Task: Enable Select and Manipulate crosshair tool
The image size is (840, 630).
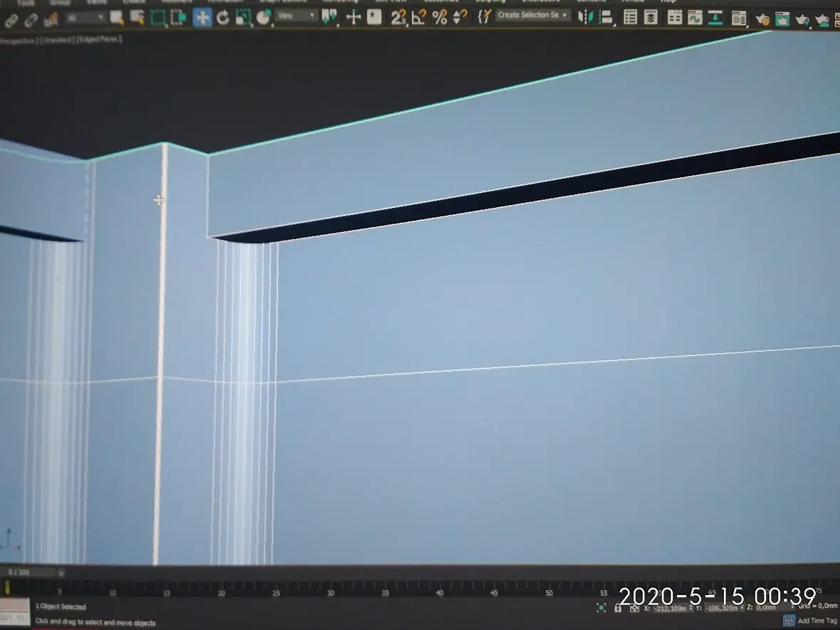Action: pos(354,17)
